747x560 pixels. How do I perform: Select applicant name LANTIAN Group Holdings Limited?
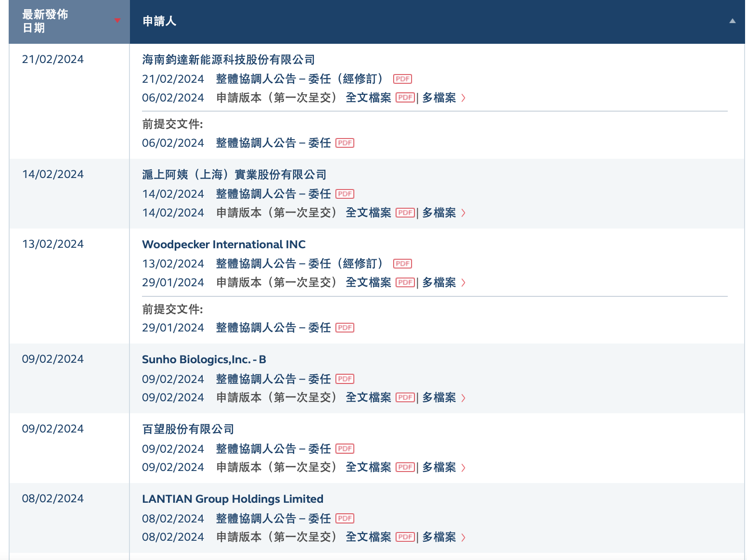pos(233,499)
